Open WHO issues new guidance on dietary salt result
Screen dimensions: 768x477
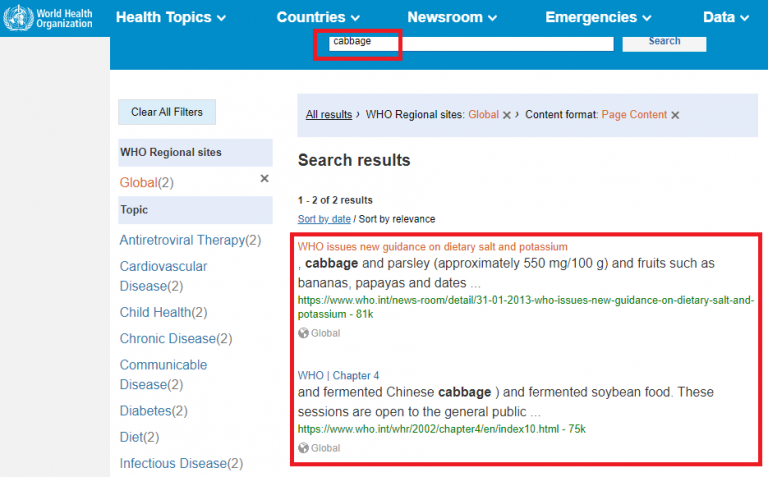(432, 247)
